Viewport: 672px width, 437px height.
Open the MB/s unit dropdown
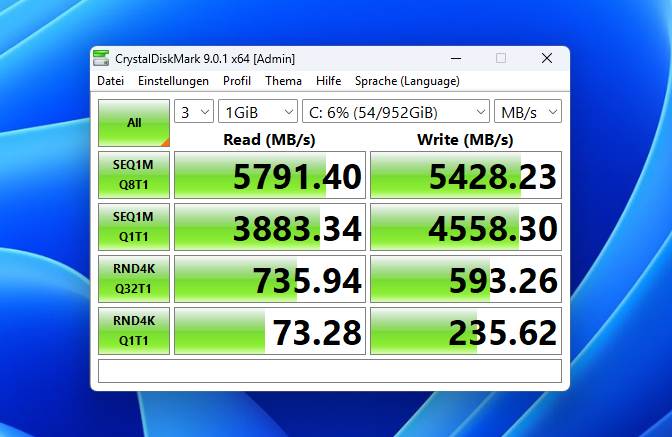click(x=528, y=112)
